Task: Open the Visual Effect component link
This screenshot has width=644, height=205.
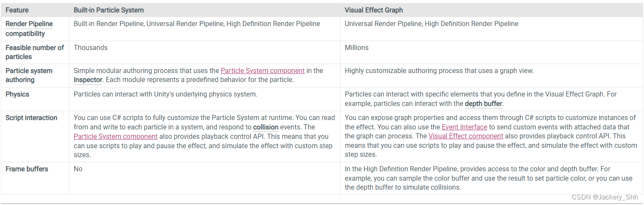Action: coord(466,137)
